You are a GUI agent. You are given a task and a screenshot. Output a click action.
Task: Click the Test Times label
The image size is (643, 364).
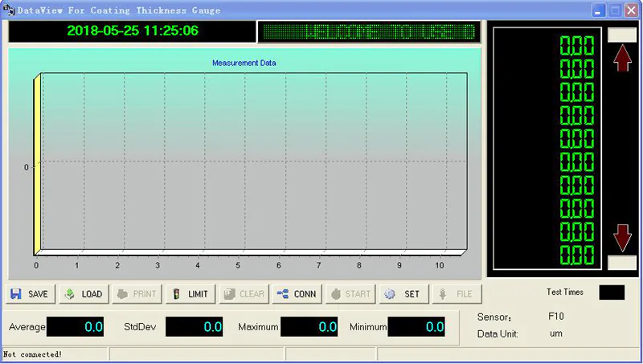565,292
